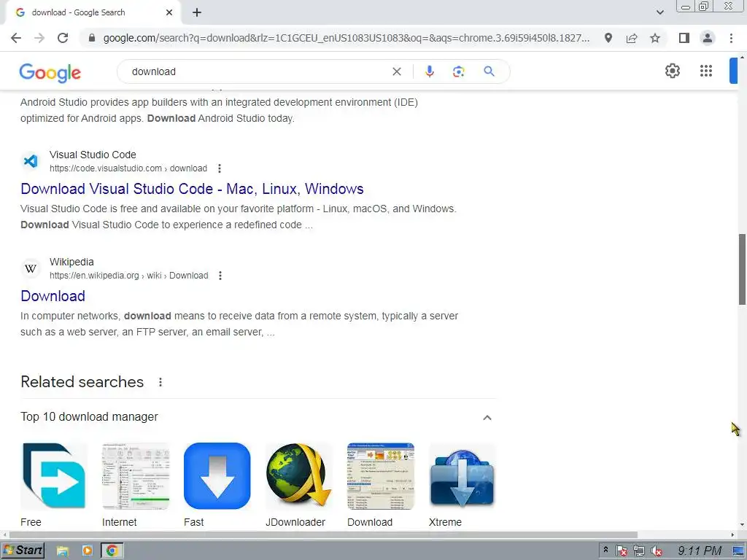Viewport: 747px width, 560px height.
Task: Select the Download Accelerator screenshot thumbnail
Action: [x=381, y=475]
